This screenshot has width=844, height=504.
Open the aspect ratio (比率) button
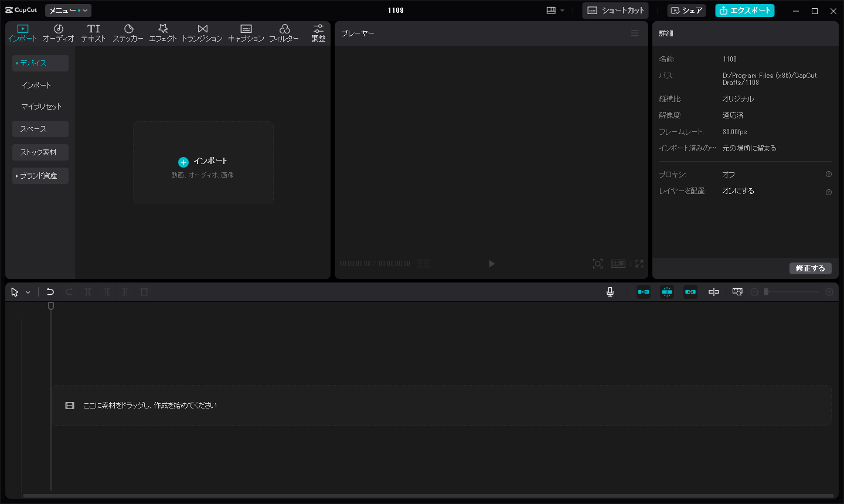point(618,264)
